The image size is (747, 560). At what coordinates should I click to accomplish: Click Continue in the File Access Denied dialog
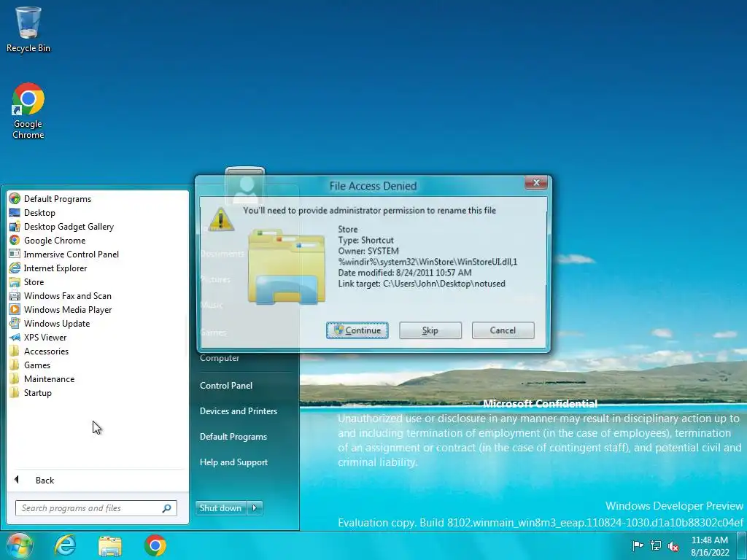tap(357, 330)
